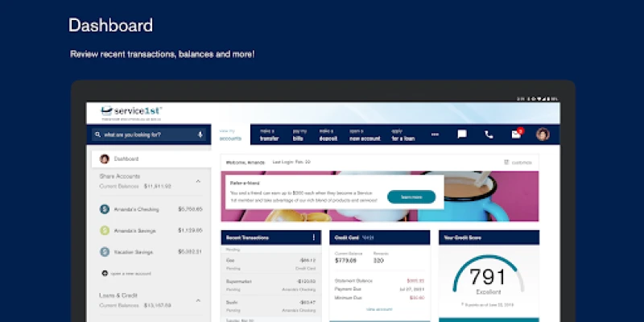Select the Gas pending transaction
644x322 pixels.
pyautogui.click(x=271, y=264)
